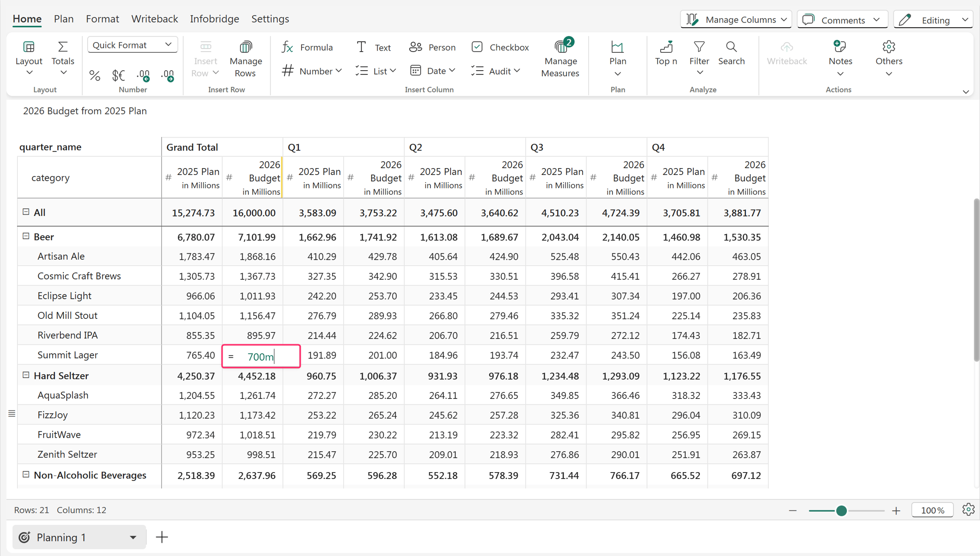This screenshot has height=556, width=980.
Task: Click the currency format icon
Action: 118,75
